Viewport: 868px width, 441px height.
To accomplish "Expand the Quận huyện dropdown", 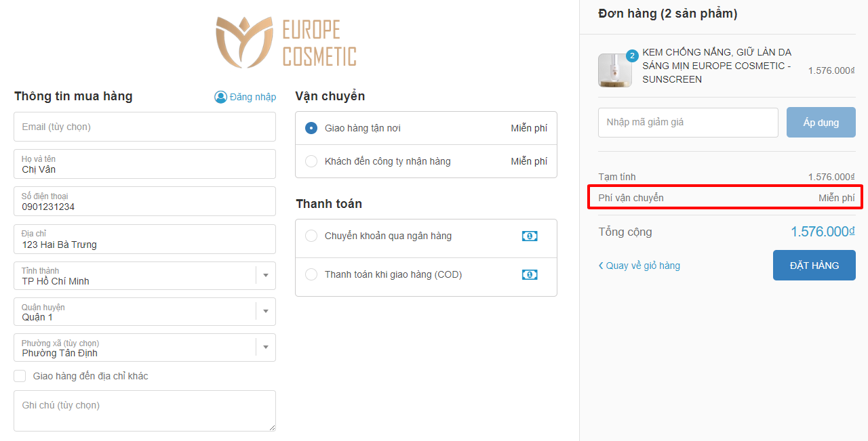I will coord(144,312).
